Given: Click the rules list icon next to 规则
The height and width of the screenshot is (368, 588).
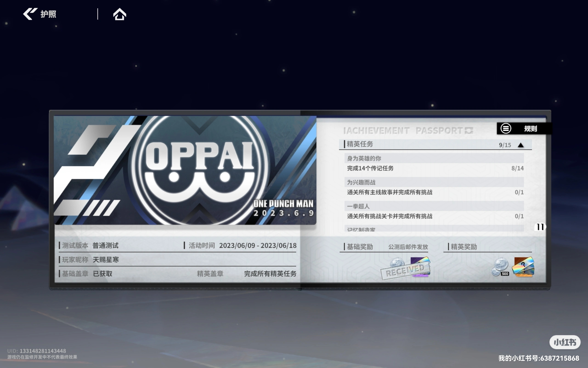Looking at the screenshot, I should click(506, 129).
